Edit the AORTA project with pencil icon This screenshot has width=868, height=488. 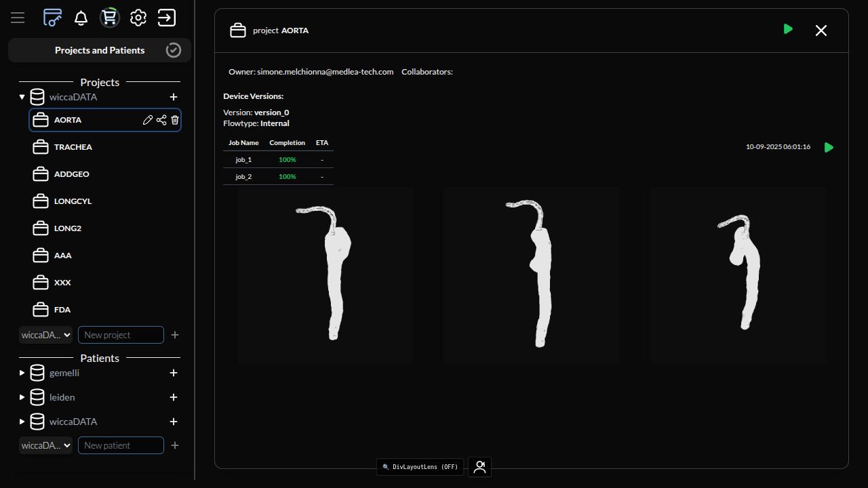(x=148, y=120)
